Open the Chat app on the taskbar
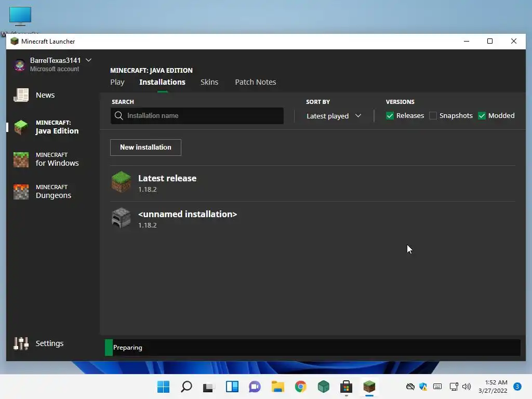This screenshot has height=399, width=532. [255, 387]
